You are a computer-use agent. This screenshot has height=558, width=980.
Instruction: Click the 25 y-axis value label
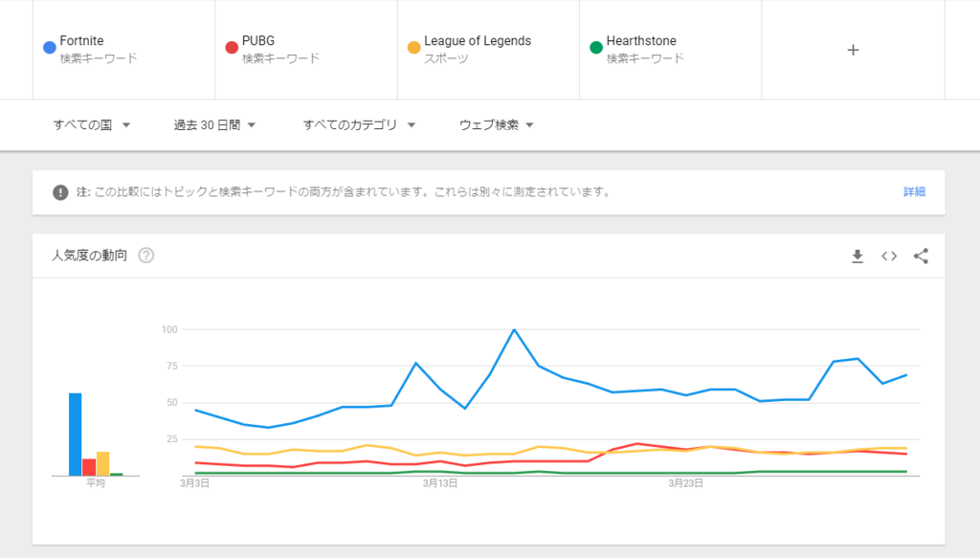(x=172, y=439)
